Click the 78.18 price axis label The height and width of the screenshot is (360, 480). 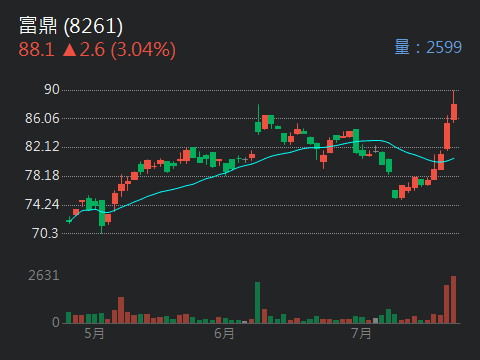(x=42, y=176)
